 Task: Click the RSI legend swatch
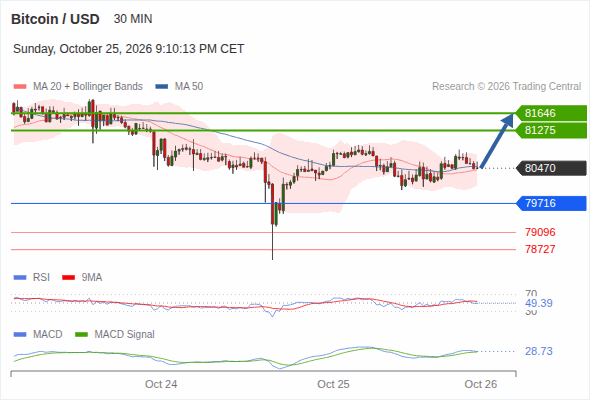pos(20,278)
